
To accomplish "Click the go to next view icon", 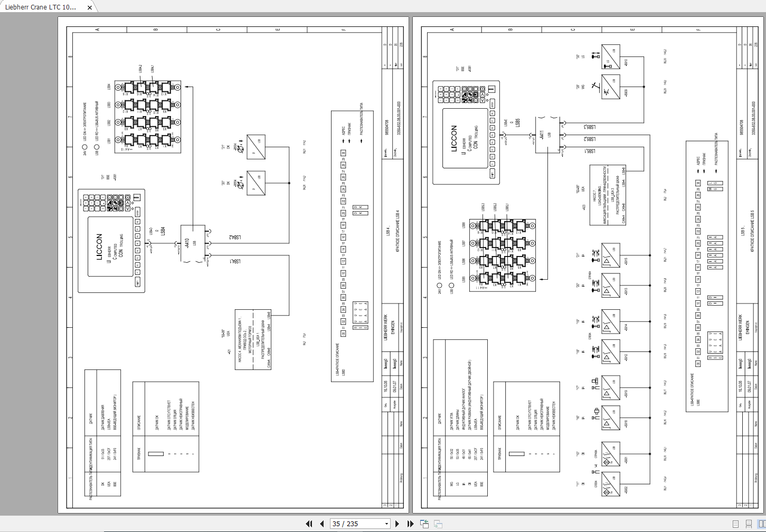I will point(438,524).
